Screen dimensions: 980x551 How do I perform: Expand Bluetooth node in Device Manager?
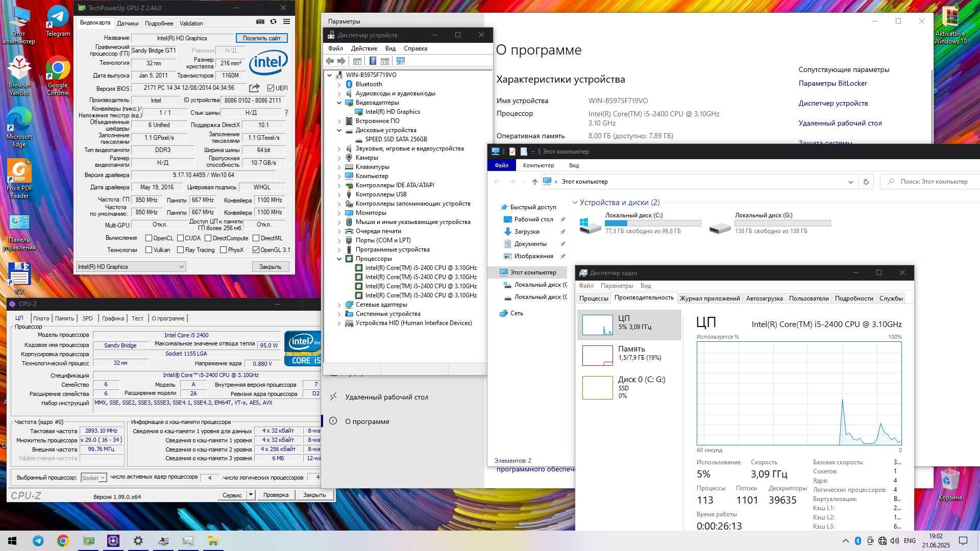pyautogui.click(x=339, y=84)
